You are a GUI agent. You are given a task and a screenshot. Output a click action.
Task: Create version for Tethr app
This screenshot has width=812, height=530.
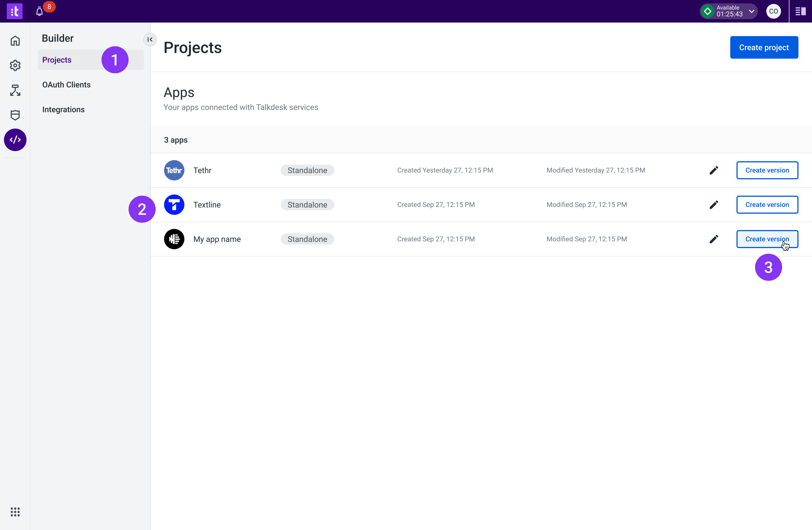click(x=767, y=170)
